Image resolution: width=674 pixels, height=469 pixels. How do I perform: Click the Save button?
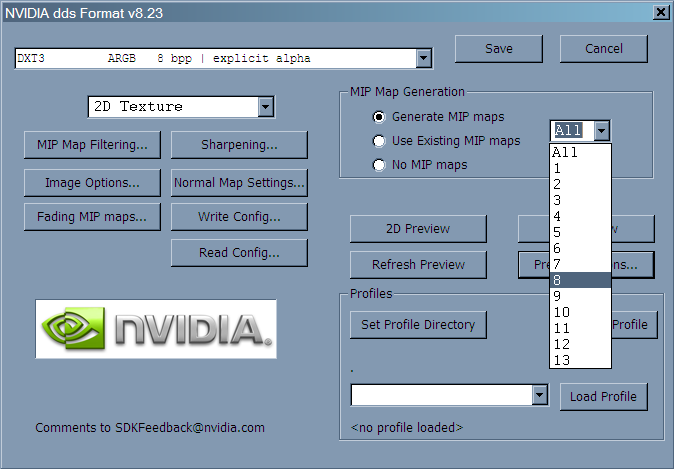point(499,49)
